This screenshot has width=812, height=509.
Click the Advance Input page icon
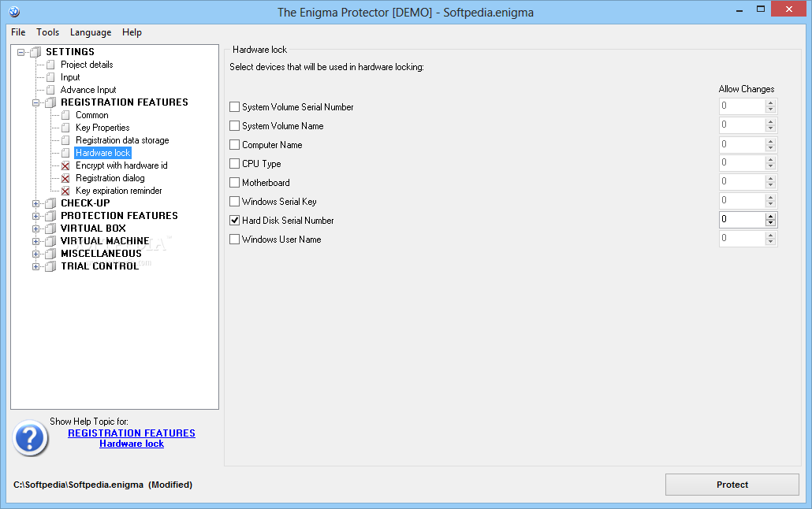(x=50, y=90)
